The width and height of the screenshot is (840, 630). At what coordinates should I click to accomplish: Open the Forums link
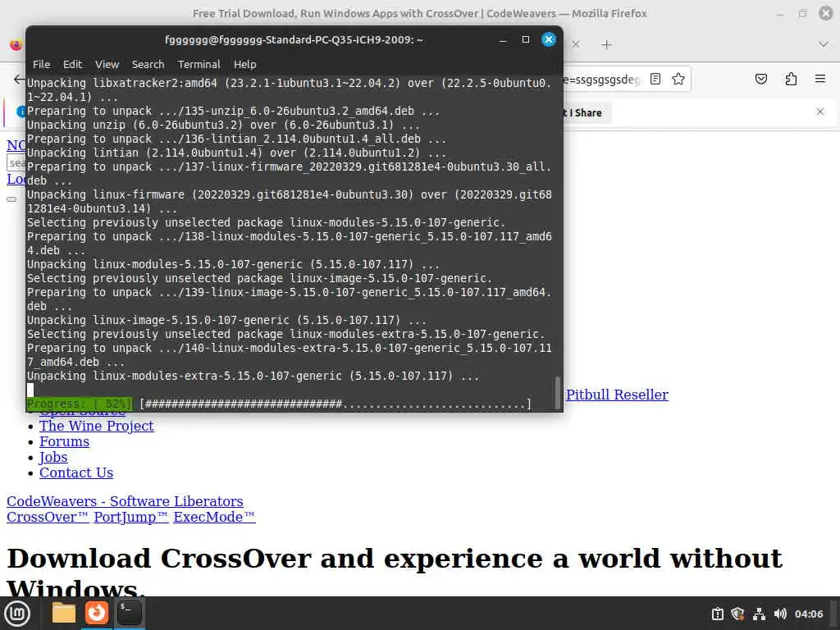pos(64,441)
